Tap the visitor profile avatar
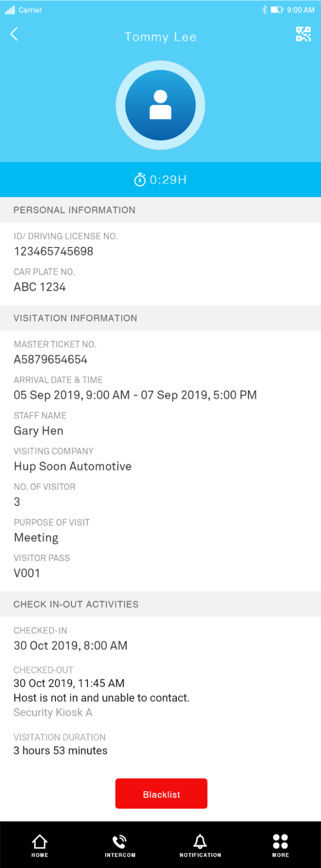This screenshot has height=868, width=321. click(160, 106)
